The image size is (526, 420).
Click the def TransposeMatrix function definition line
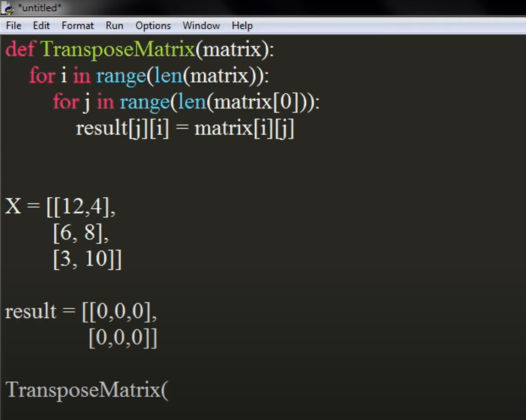tap(137, 49)
